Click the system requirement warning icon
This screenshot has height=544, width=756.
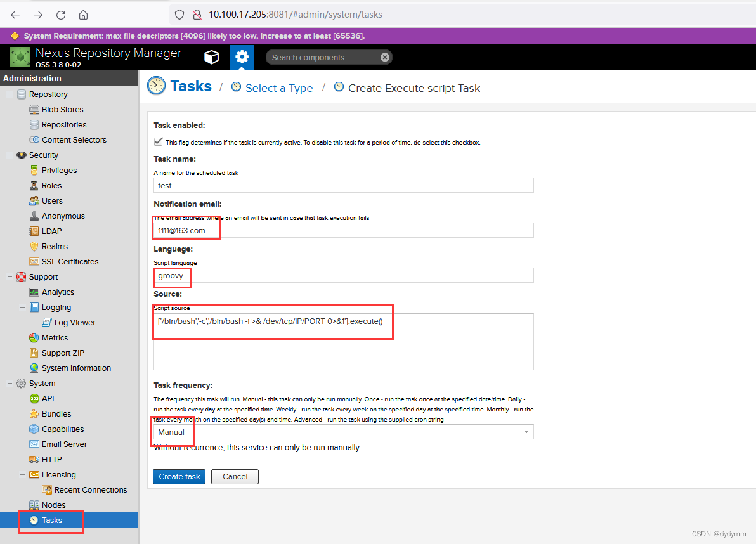click(15, 36)
